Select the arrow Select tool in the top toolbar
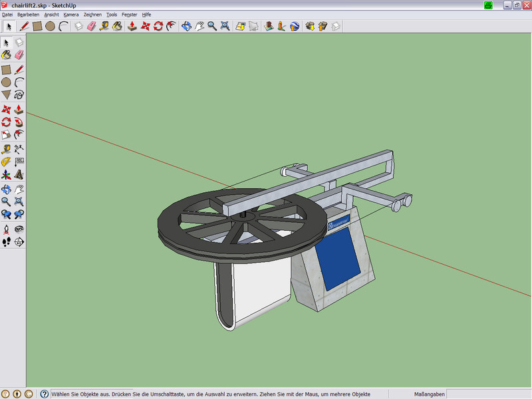The image size is (532, 399). tap(9, 26)
